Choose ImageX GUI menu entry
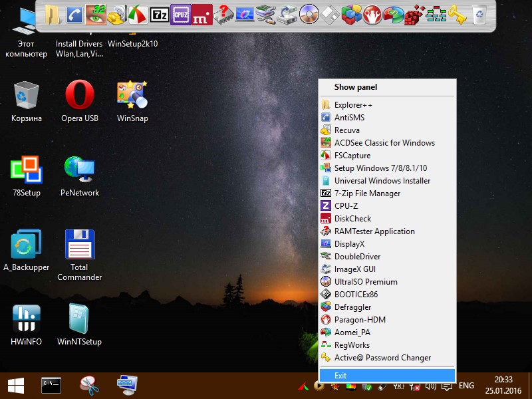This screenshot has width=532, height=399. click(x=387, y=269)
